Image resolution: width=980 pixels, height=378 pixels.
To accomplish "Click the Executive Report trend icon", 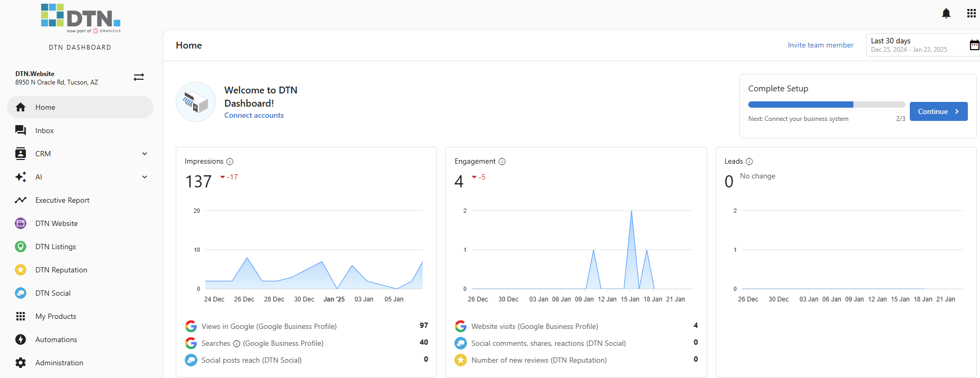I will pos(21,200).
